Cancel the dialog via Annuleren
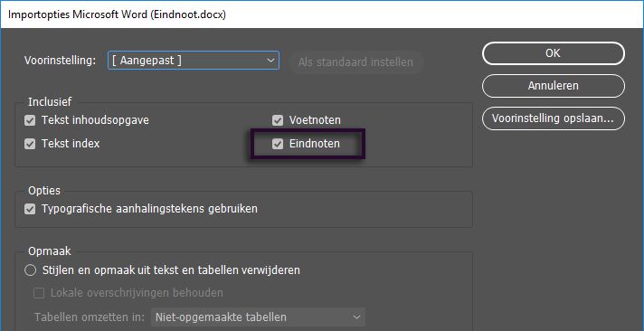The image size is (644, 331). pos(554,86)
